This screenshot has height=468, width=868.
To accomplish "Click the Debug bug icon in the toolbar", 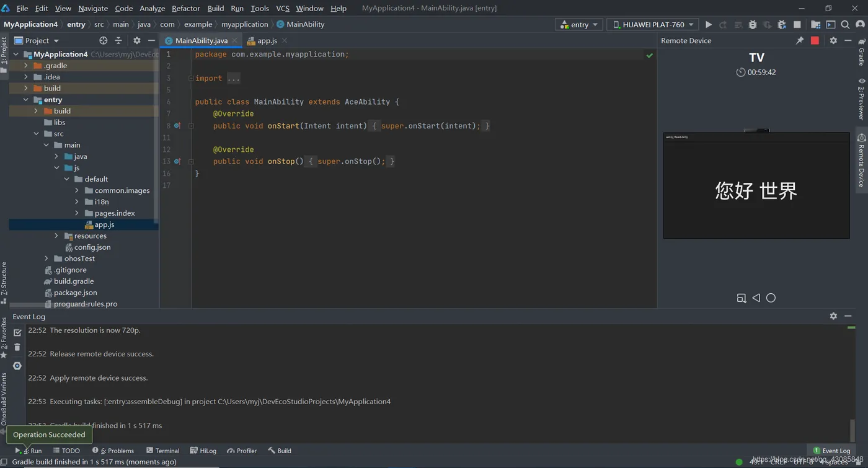I will tap(753, 25).
